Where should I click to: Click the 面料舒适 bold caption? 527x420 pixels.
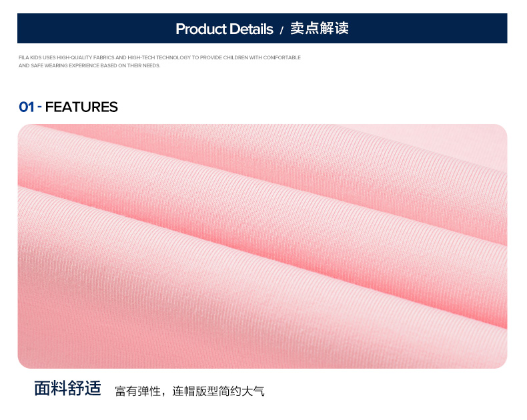(67, 389)
